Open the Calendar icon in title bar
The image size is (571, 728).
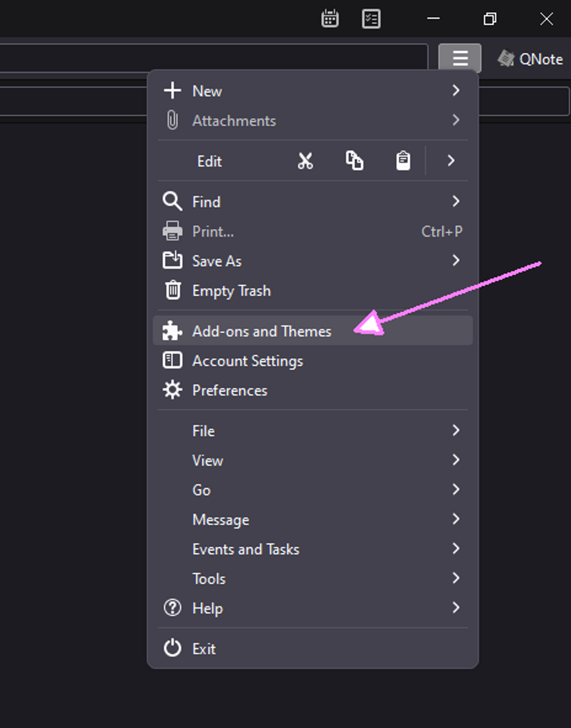point(330,19)
